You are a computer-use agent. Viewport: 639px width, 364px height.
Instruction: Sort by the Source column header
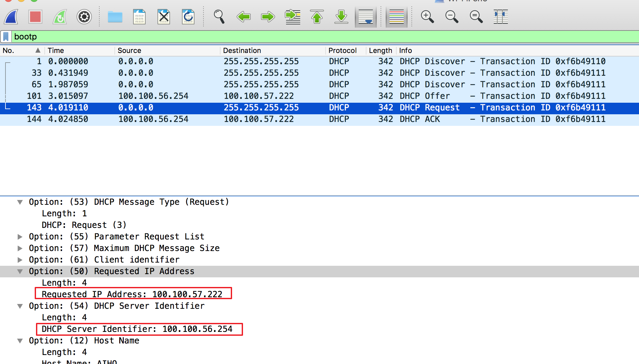click(129, 50)
